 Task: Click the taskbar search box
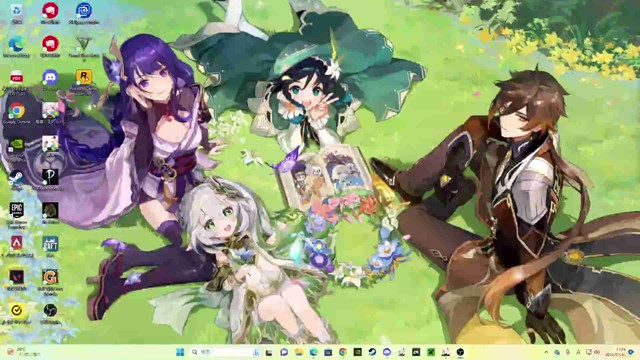click(226, 352)
